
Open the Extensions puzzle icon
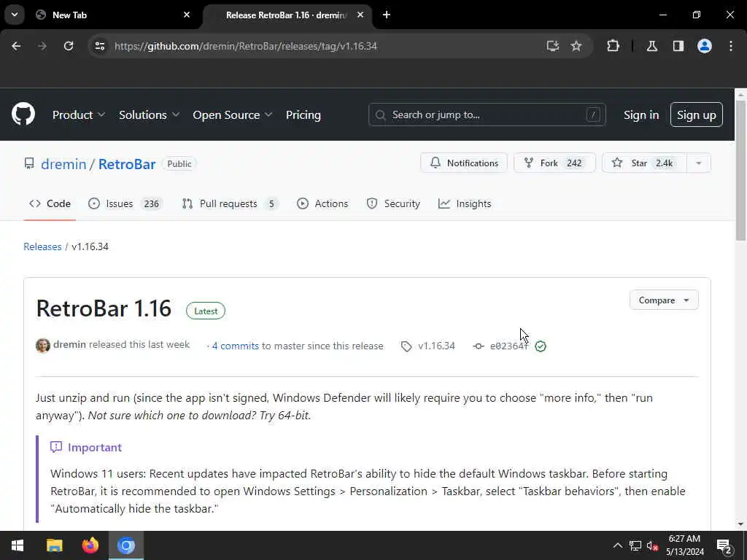point(613,46)
